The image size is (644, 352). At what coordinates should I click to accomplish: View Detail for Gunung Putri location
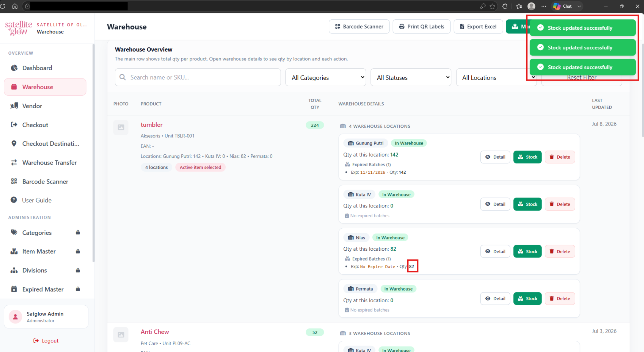495,157
